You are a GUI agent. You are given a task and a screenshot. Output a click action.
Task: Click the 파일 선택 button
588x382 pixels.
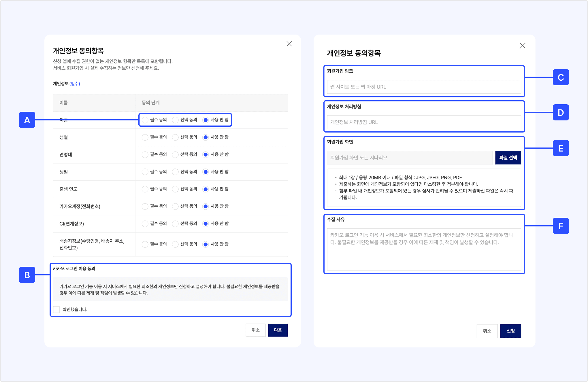tap(508, 158)
